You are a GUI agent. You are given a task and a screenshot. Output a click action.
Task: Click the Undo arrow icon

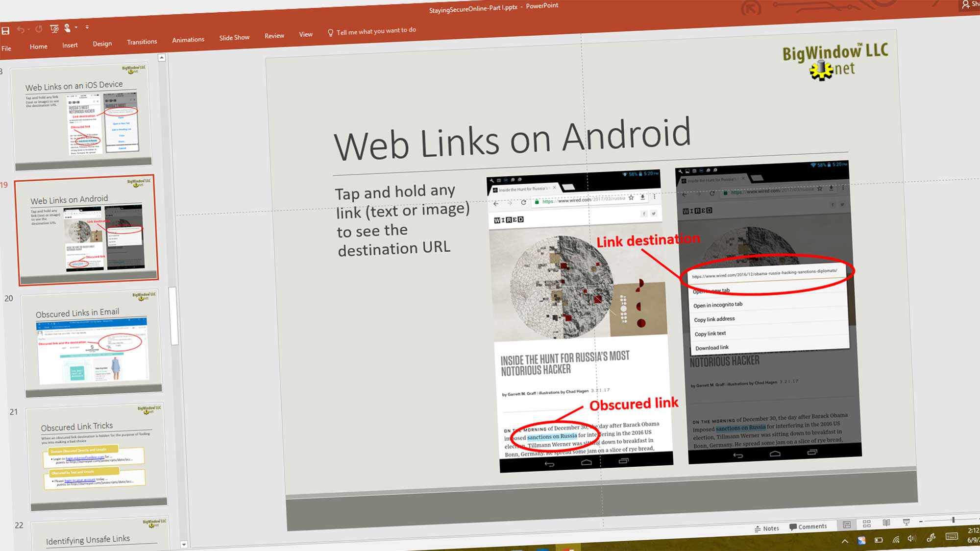tap(21, 30)
